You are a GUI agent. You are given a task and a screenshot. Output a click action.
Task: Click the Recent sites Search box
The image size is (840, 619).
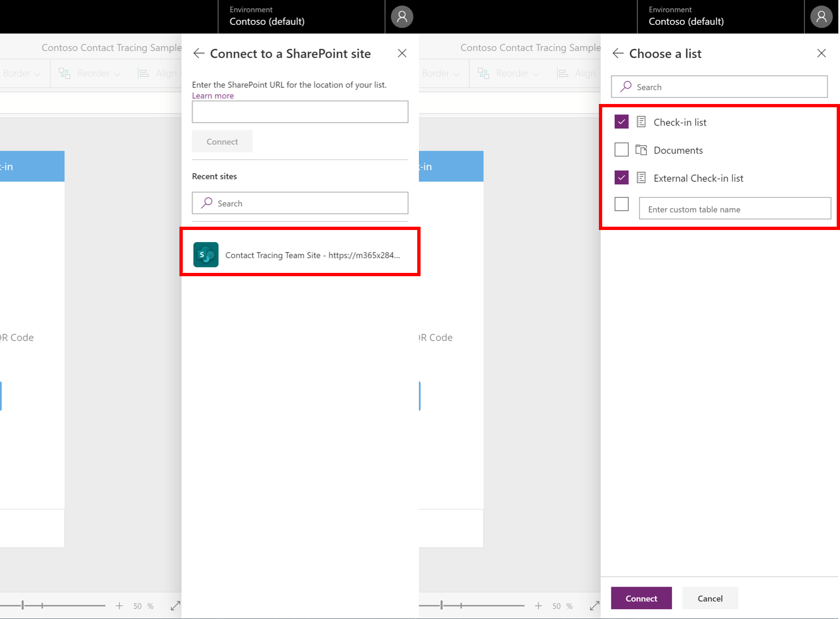click(300, 203)
